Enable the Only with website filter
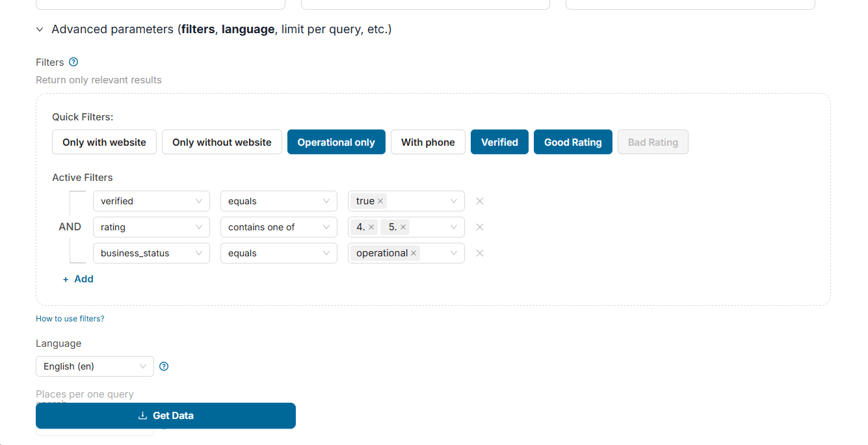The image size is (868, 445). pos(104,142)
